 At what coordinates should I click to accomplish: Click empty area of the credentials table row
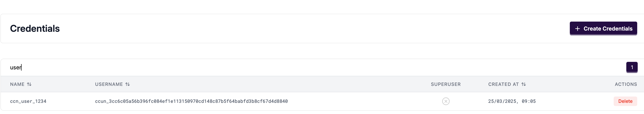point(362,101)
